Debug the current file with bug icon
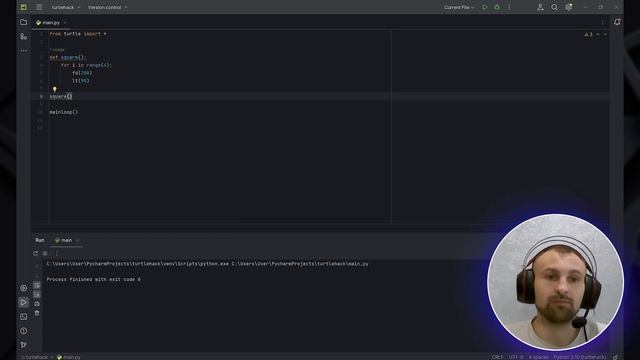The width and height of the screenshot is (640, 360). point(497,7)
